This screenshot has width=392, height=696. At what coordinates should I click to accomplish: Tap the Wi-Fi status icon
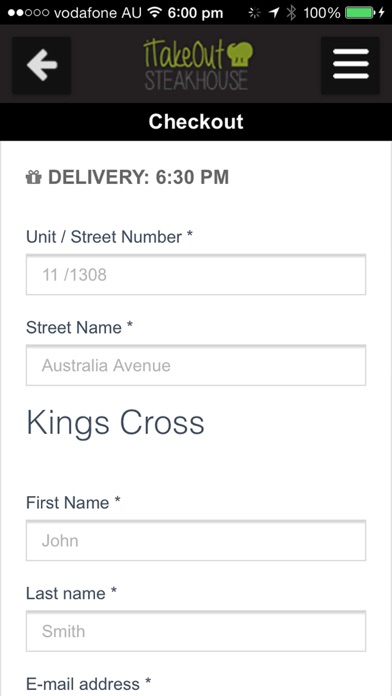click(154, 12)
